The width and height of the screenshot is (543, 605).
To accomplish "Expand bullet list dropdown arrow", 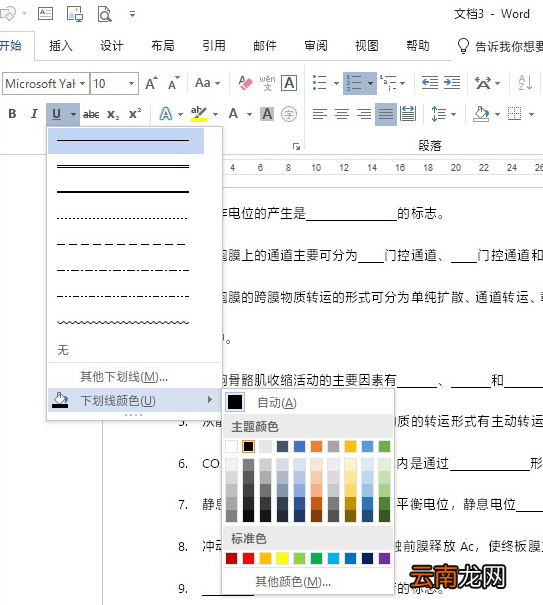I will pos(336,83).
